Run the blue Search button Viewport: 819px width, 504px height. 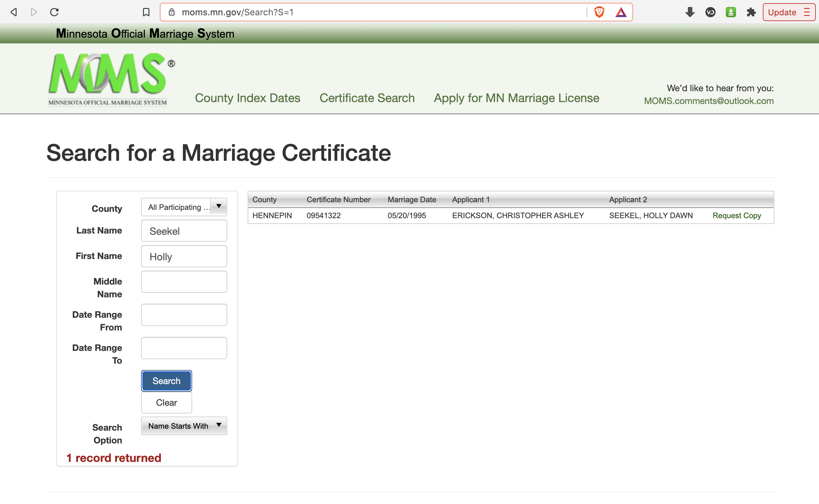click(166, 381)
